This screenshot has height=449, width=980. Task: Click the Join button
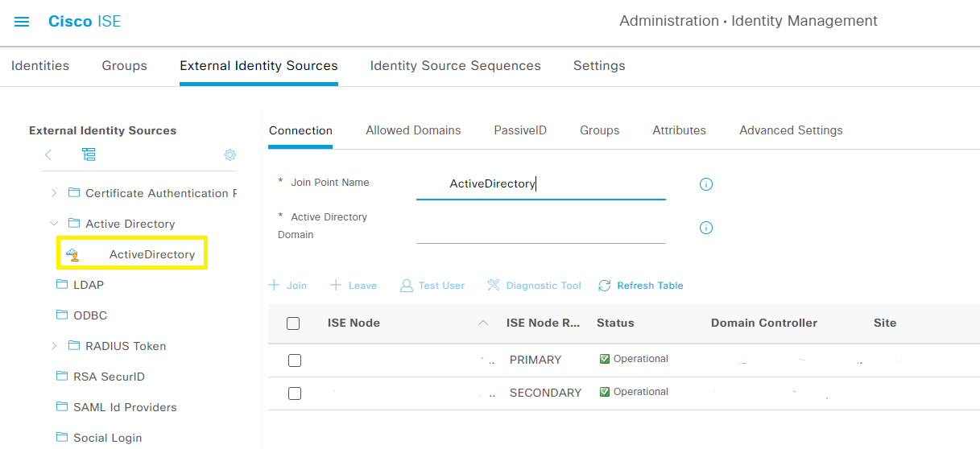tap(287, 286)
